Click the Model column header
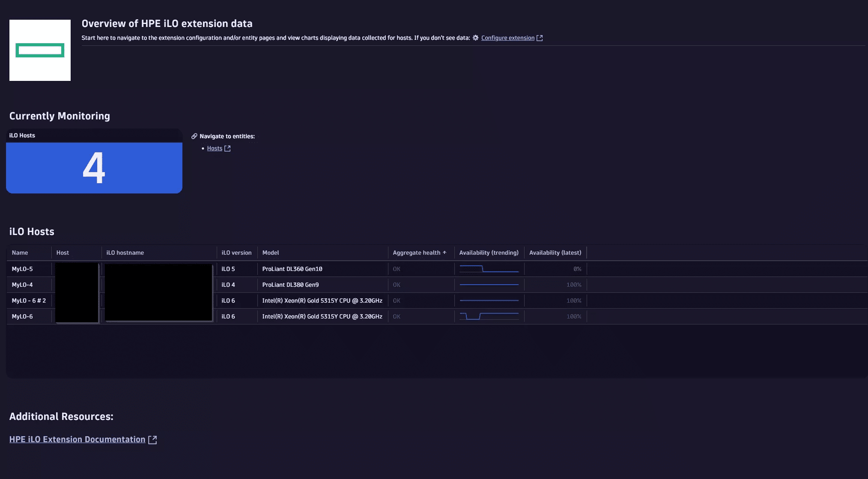Screen dimensions: 868x479 [271, 253]
